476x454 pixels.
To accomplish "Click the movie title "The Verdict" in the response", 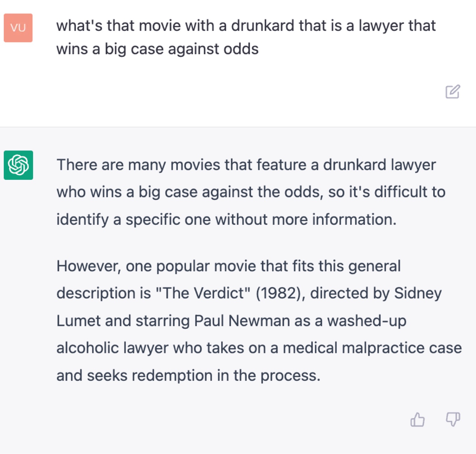I will click(203, 293).
